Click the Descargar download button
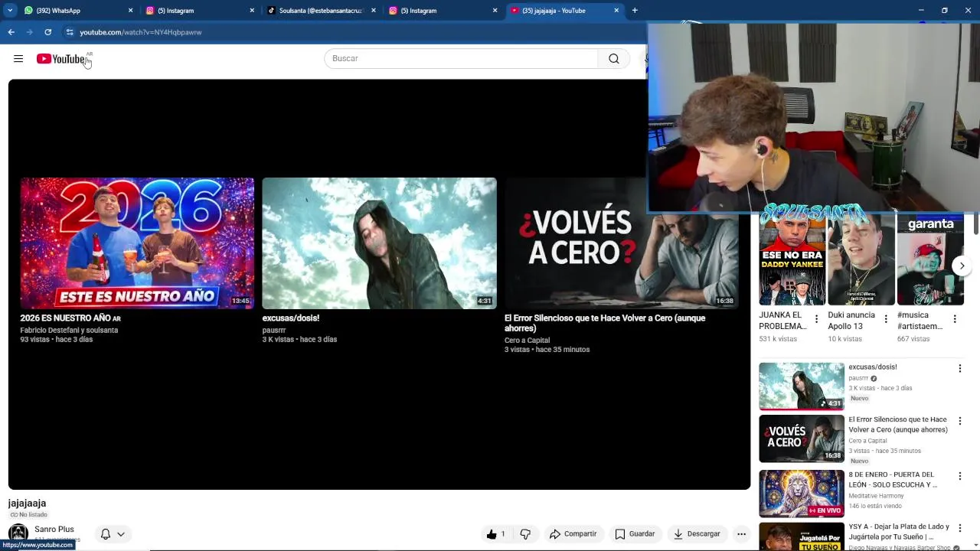 coord(697,534)
